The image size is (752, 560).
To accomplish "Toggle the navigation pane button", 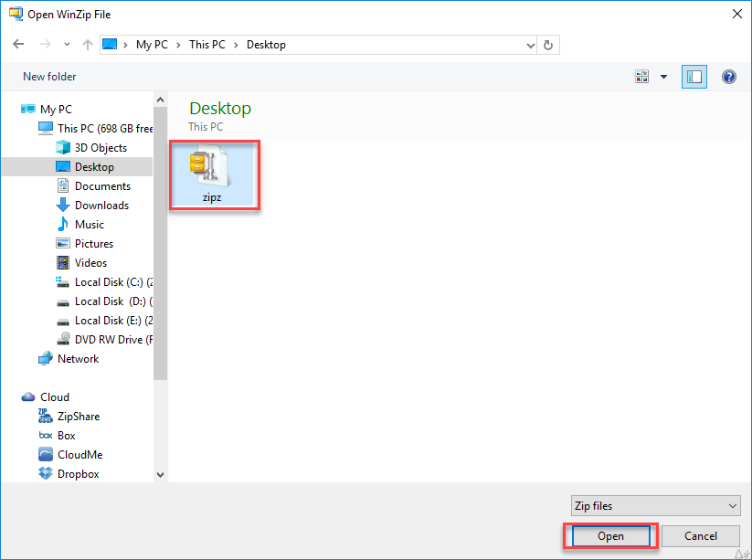I will click(x=694, y=77).
